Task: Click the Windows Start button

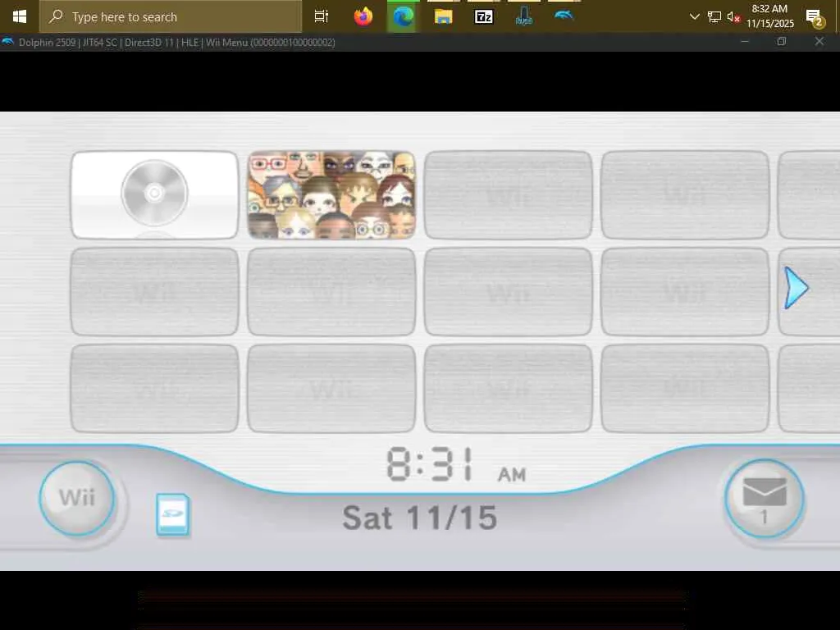Action: point(20,16)
